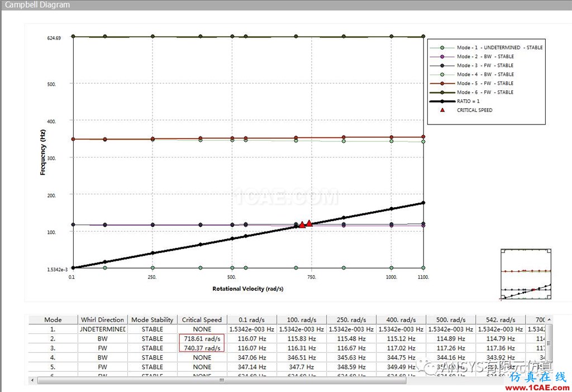Select mode 1 row number cell
This screenshot has width=572, height=392.
(x=53, y=329)
